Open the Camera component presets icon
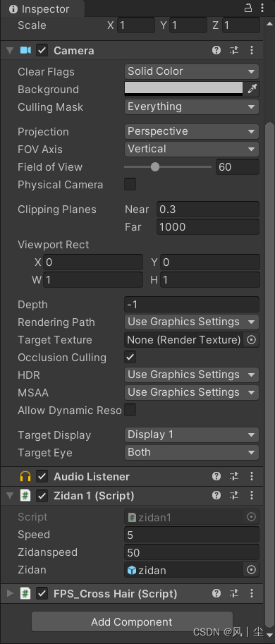Image resolution: width=275 pixels, height=644 pixels. [234, 51]
